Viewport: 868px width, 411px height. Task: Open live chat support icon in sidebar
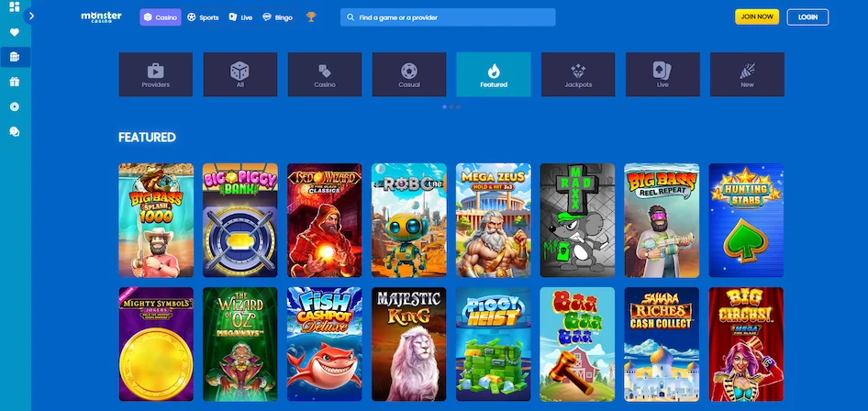click(15, 131)
